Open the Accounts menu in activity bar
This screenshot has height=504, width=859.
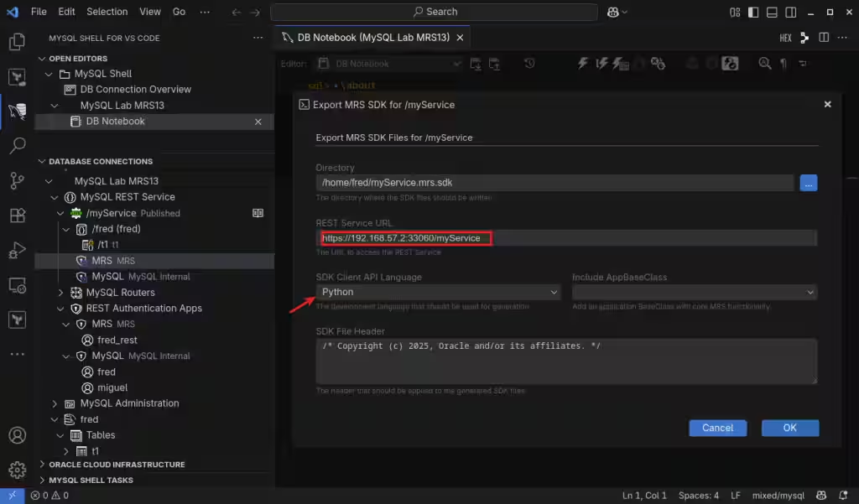[17, 435]
